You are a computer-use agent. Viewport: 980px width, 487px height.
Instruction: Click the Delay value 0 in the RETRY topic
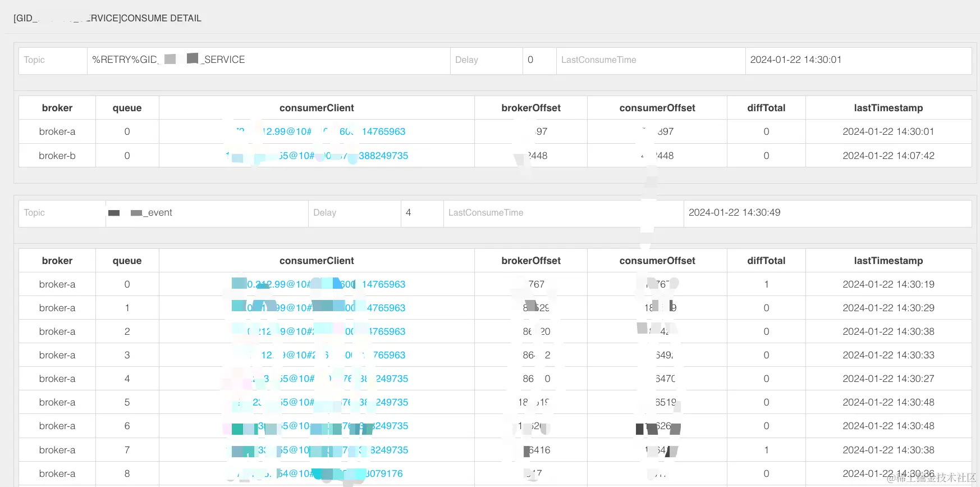[530, 60]
